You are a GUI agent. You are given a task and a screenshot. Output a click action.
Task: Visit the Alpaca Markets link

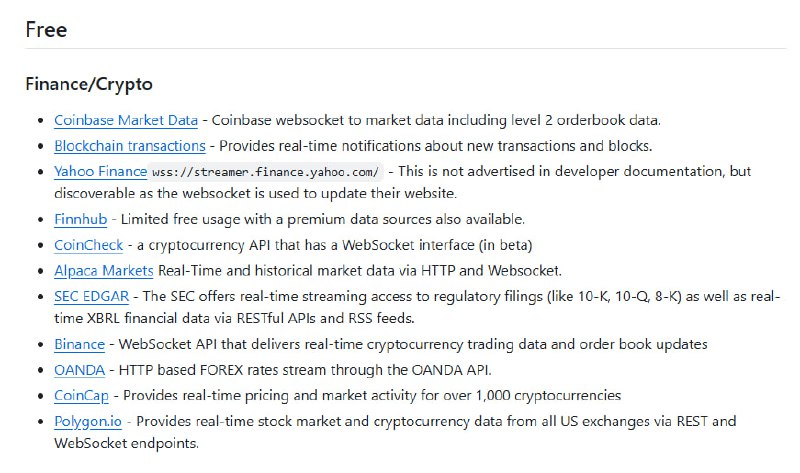tap(104, 270)
